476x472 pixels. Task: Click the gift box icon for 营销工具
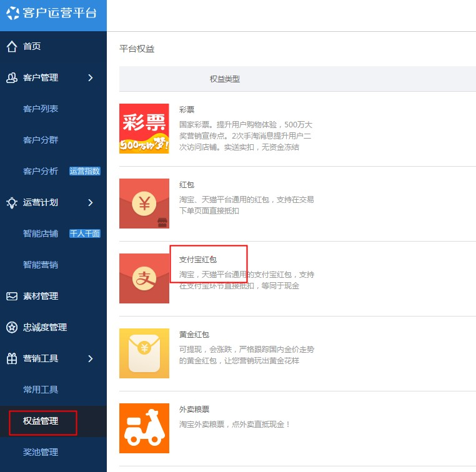click(12, 358)
